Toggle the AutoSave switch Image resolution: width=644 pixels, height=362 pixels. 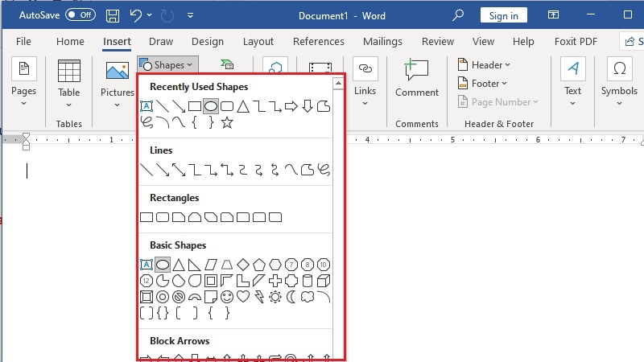(80, 15)
